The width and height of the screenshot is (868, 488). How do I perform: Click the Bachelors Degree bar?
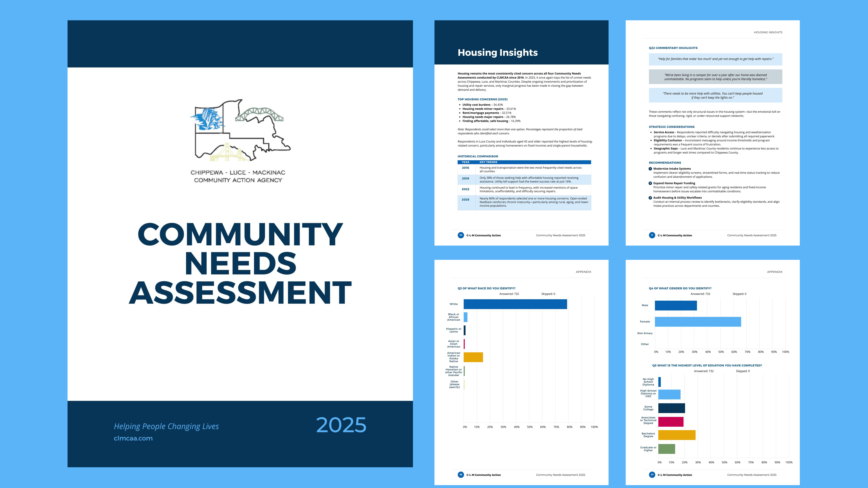pos(677,435)
